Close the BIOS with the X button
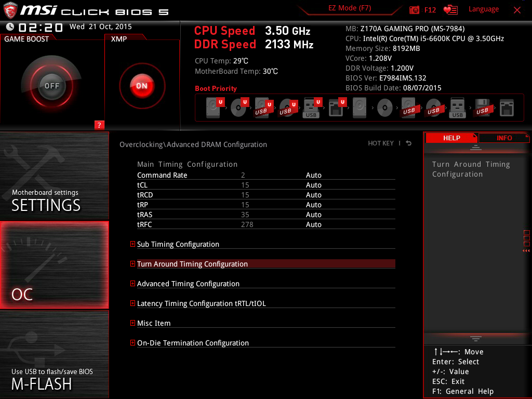 coord(517,10)
